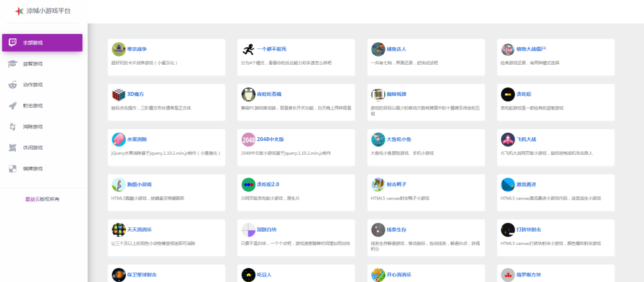Click the 水果消除 pink fruit icon
The image size is (644, 282).
point(118,139)
